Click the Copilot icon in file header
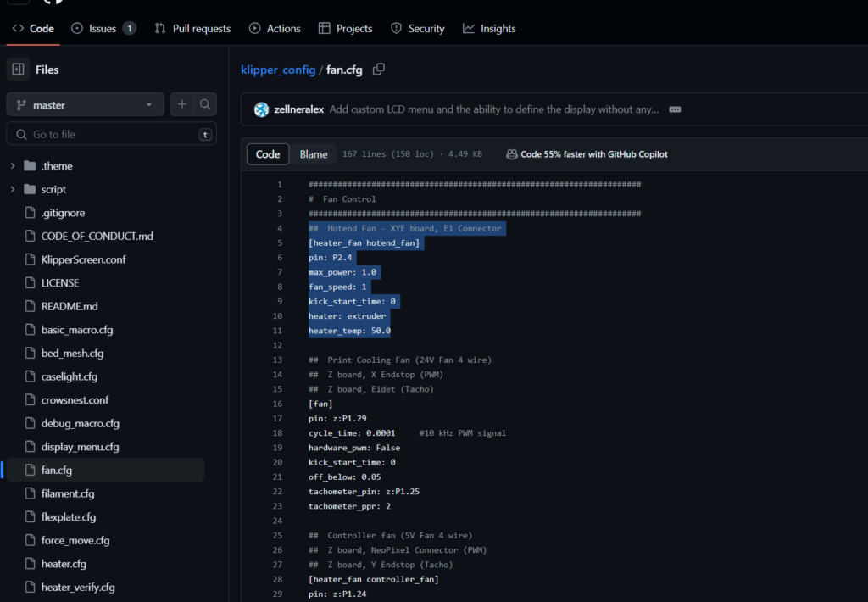 click(x=512, y=154)
